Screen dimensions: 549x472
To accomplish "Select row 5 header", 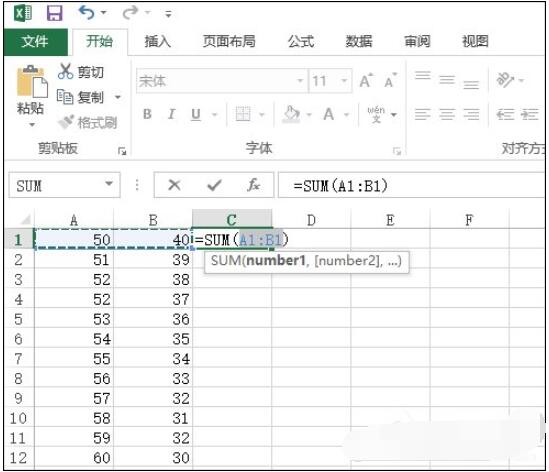I will [x=18, y=319].
